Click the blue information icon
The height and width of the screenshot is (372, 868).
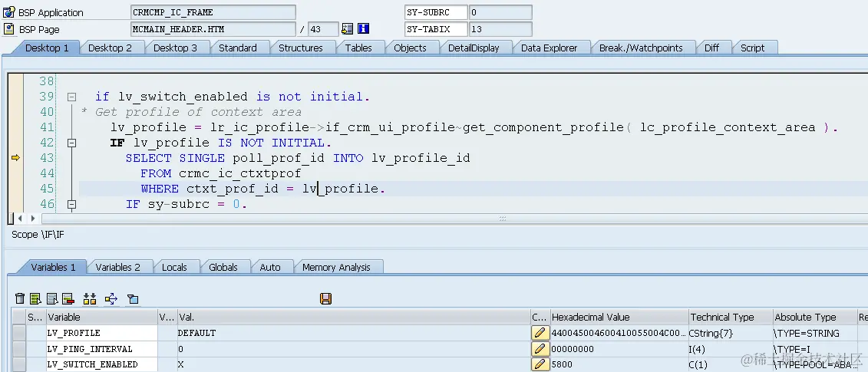(364, 29)
